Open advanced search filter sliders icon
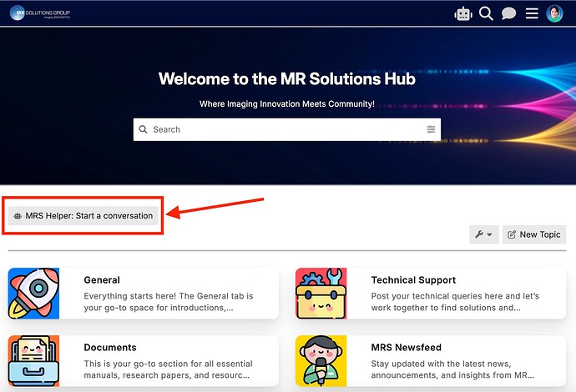576x392 pixels. pyautogui.click(x=431, y=129)
